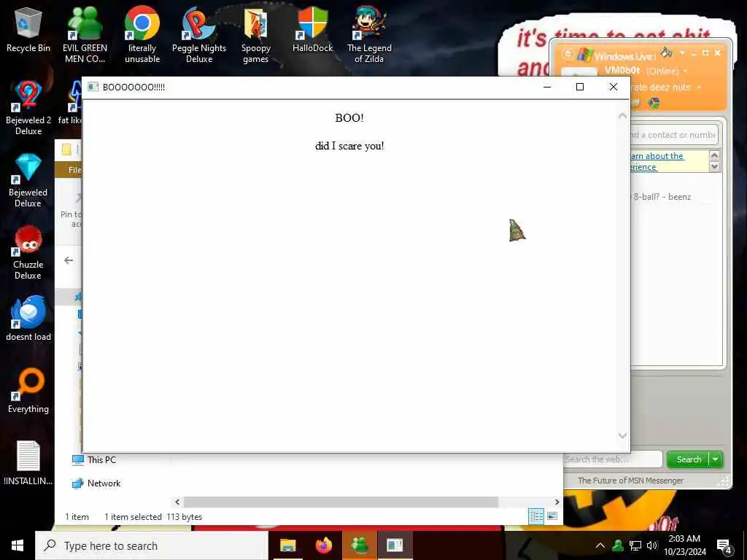Click the taskbar clock and date
747x560 pixels.
coord(684,545)
